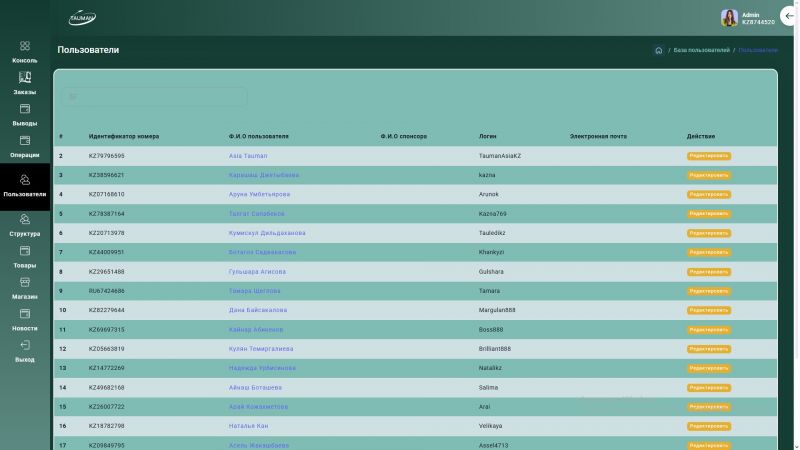Open the Новости news sidebar icon
Screen dimensions: 800x450
pos(25,314)
